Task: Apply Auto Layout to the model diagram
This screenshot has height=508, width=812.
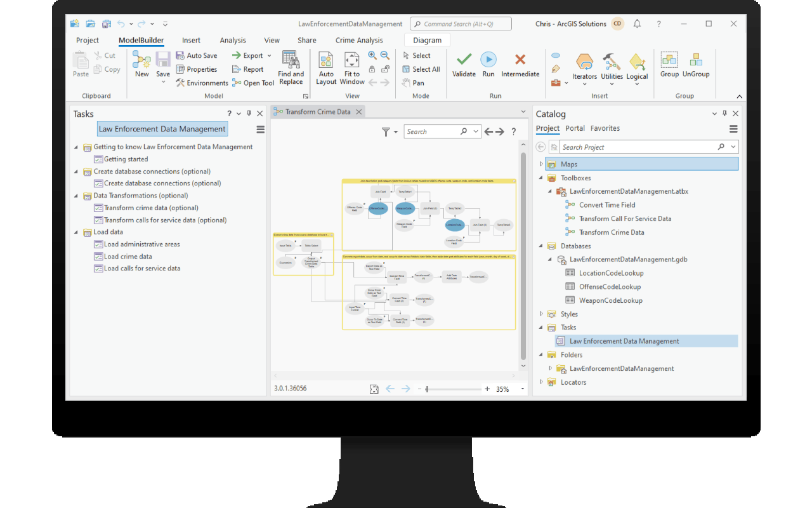Action: pos(326,66)
